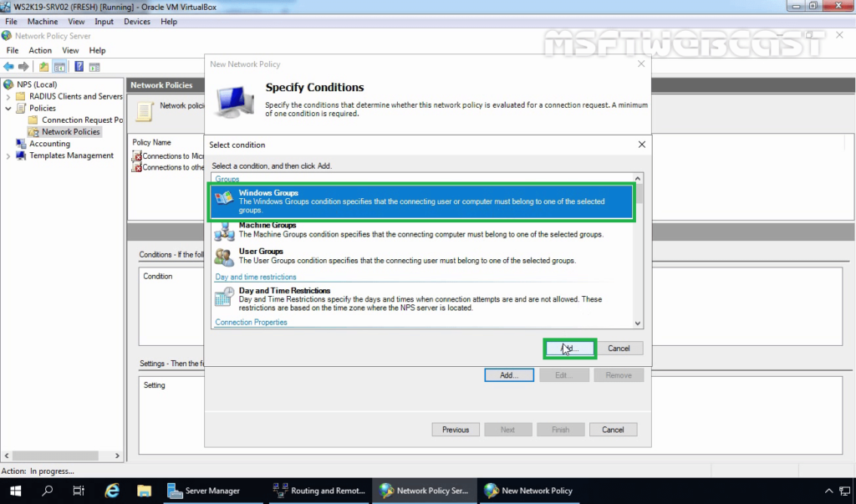Open the Windows Start menu
The image size is (856, 504).
(x=15, y=491)
